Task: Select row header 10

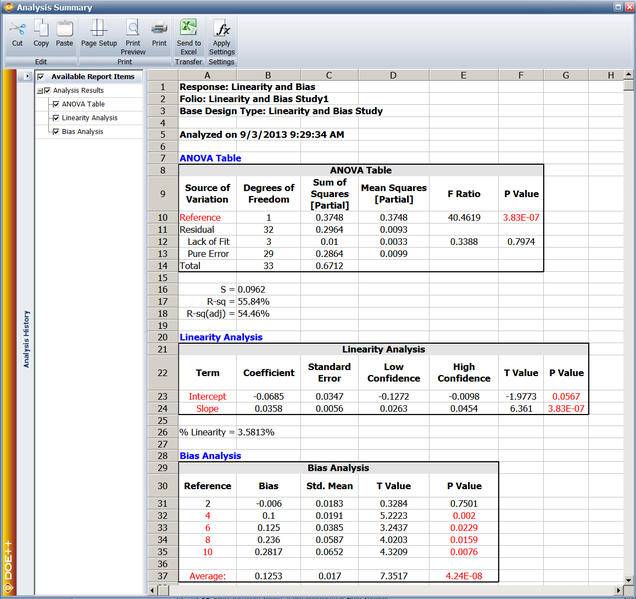Action: coord(162,217)
